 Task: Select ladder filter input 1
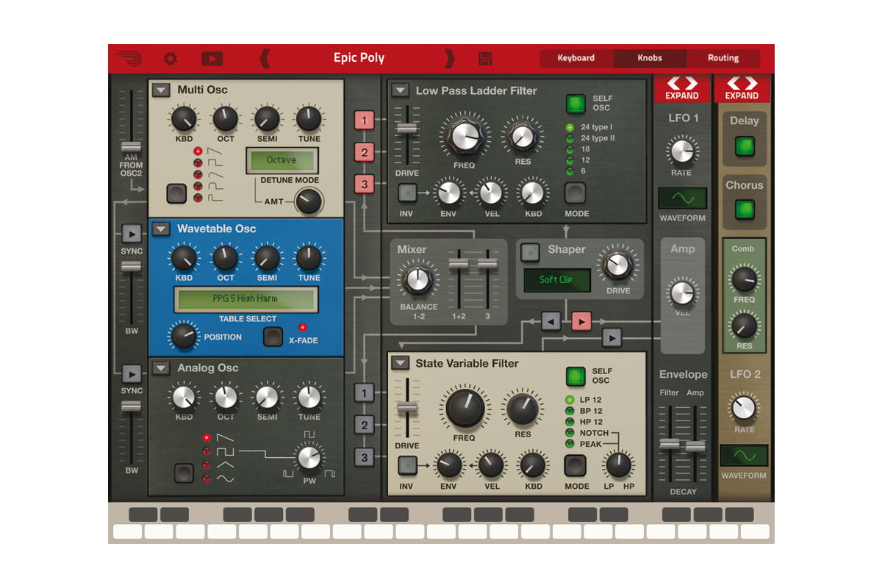coord(364,120)
